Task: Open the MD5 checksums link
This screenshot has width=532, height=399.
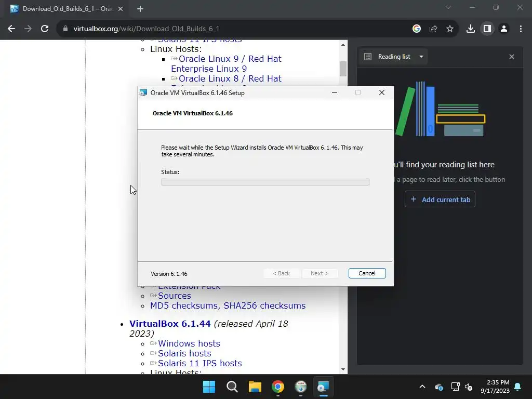Action: (x=185, y=305)
